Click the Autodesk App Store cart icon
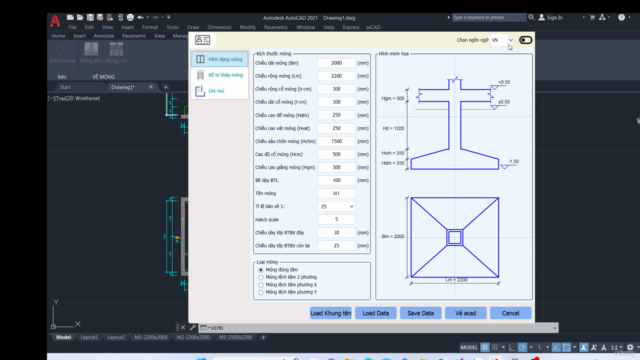 click(x=592, y=18)
